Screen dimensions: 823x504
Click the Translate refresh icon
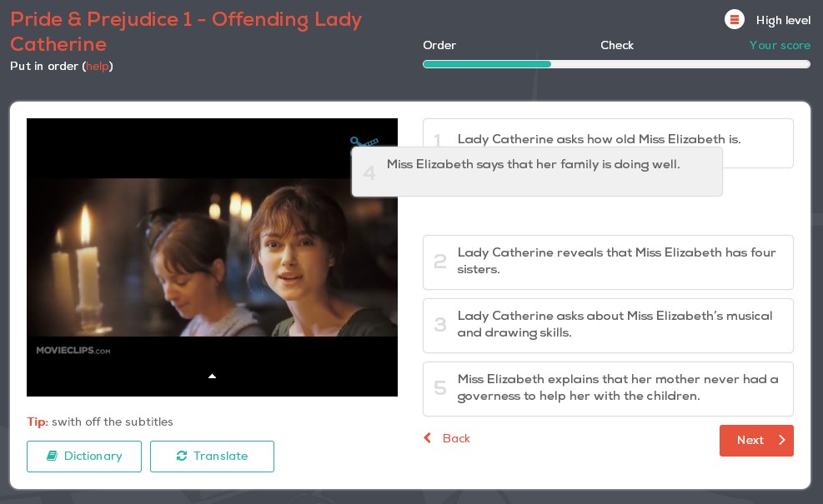point(182,456)
